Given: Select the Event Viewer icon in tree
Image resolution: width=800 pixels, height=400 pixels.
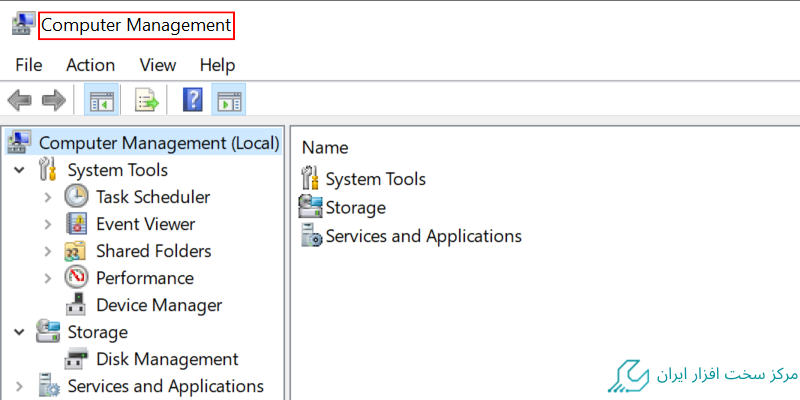Looking at the screenshot, I should (76, 224).
